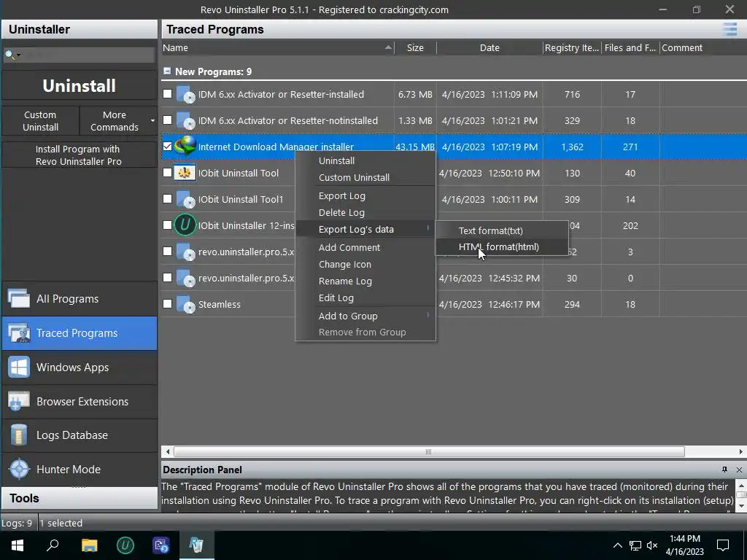Open the notification center icon

pyautogui.click(x=723, y=545)
